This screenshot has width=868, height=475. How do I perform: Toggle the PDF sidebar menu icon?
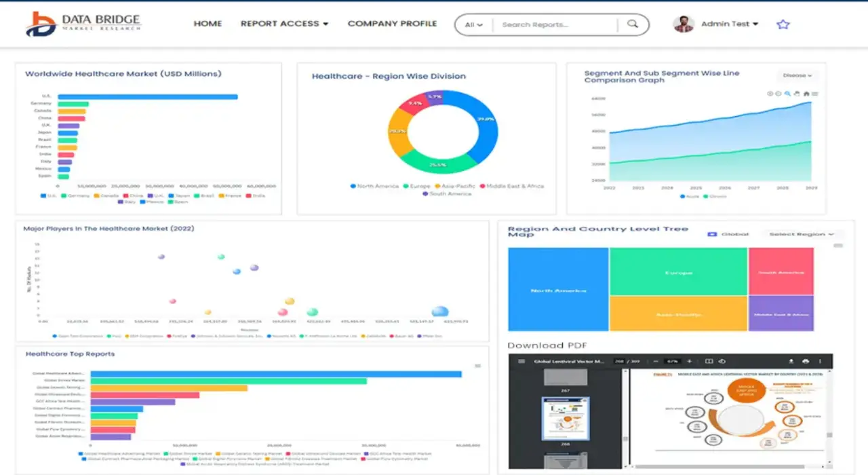(x=521, y=361)
